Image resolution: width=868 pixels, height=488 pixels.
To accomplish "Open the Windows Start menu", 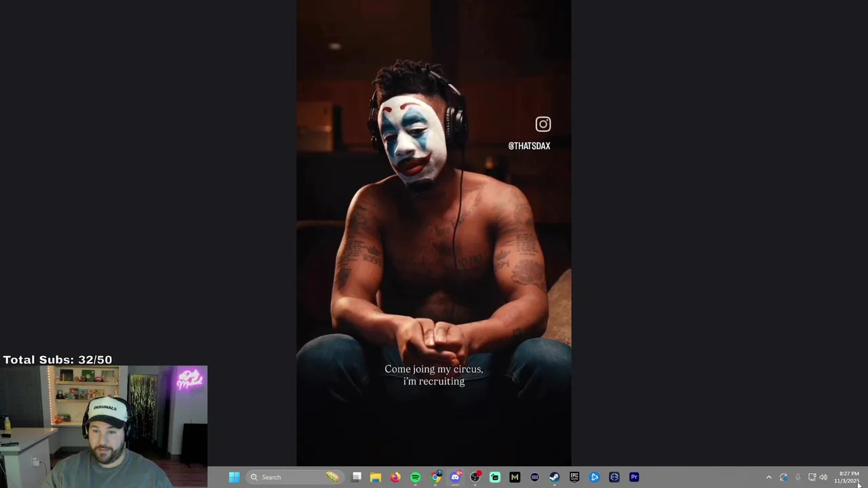I will [234, 477].
